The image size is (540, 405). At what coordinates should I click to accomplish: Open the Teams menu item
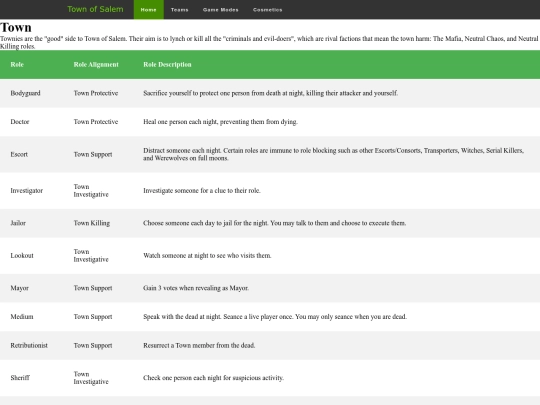pyautogui.click(x=179, y=10)
